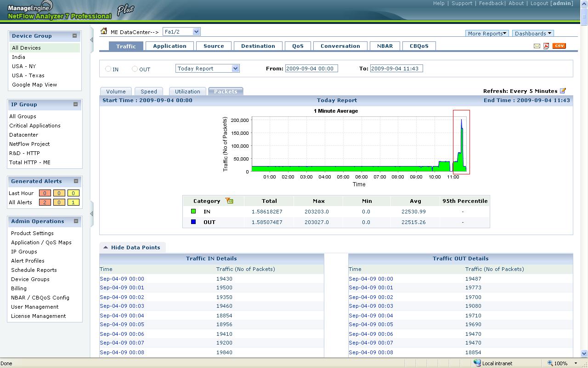Open Schedule Reports
This screenshot has height=368, width=588.
click(34, 270)
